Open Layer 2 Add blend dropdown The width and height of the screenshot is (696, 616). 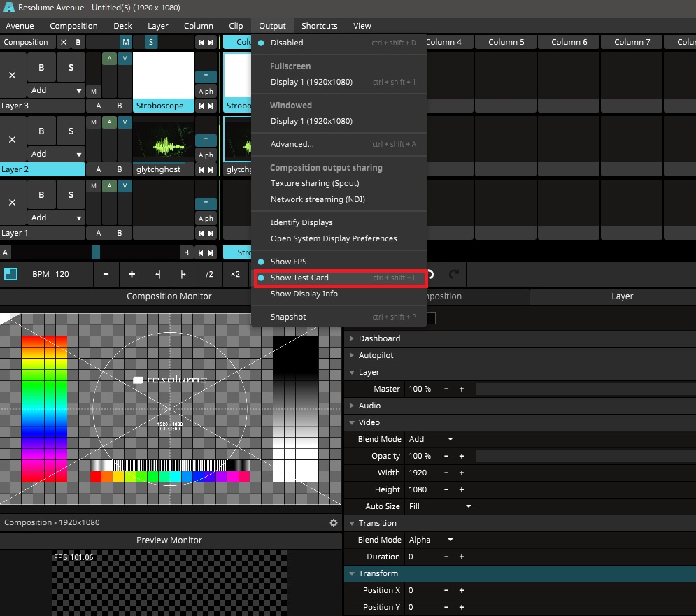click(56, 154)
